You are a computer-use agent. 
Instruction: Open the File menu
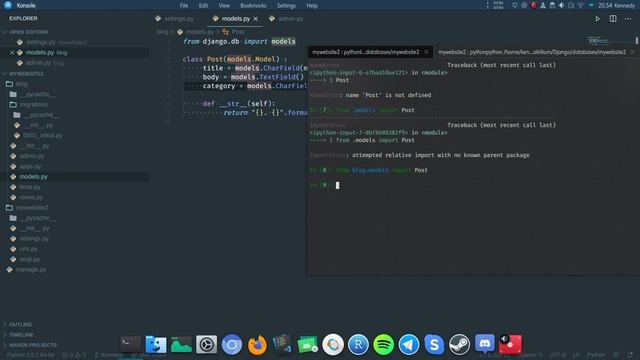pos(184,6)
